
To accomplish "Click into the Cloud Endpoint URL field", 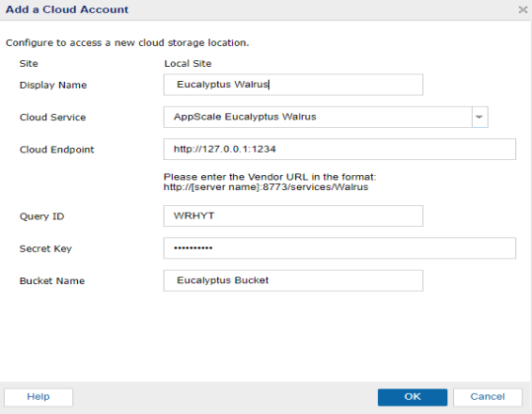I will pyautogui.click(x=339, y=149).
